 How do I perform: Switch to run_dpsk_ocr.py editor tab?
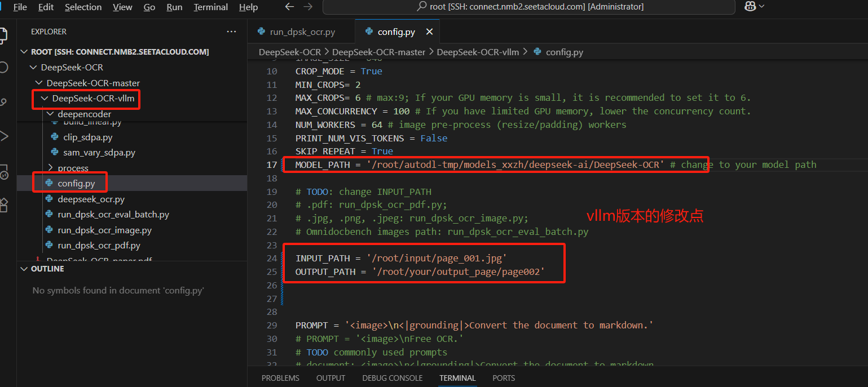coord(301,32)
